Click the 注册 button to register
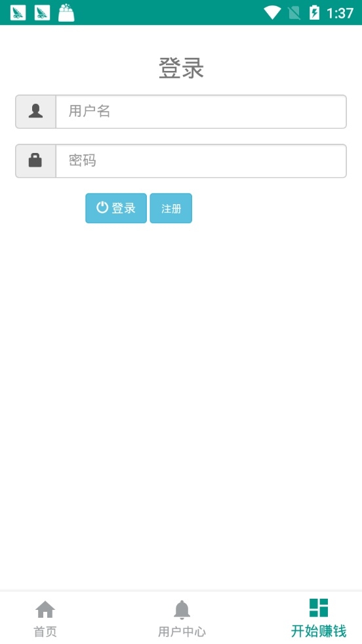Image resolution: width=362 pixels, height=644 pixels. (x=171, y=208)
